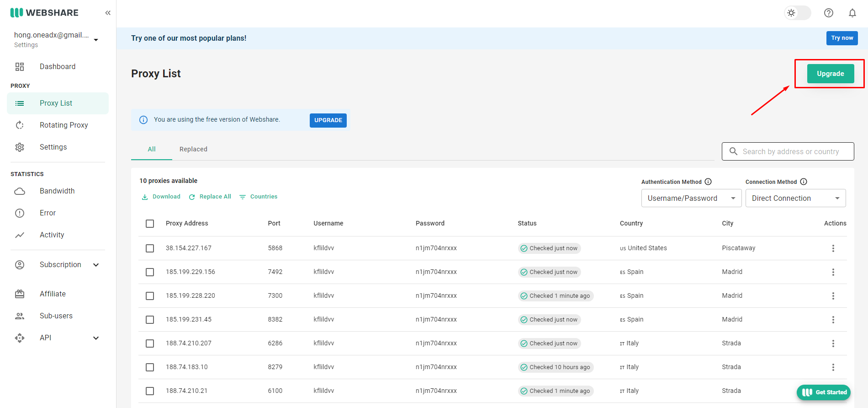The image size is (868, 408).
Task: Open the Username/Password authentication dropdown
Action: pos(691,198)
